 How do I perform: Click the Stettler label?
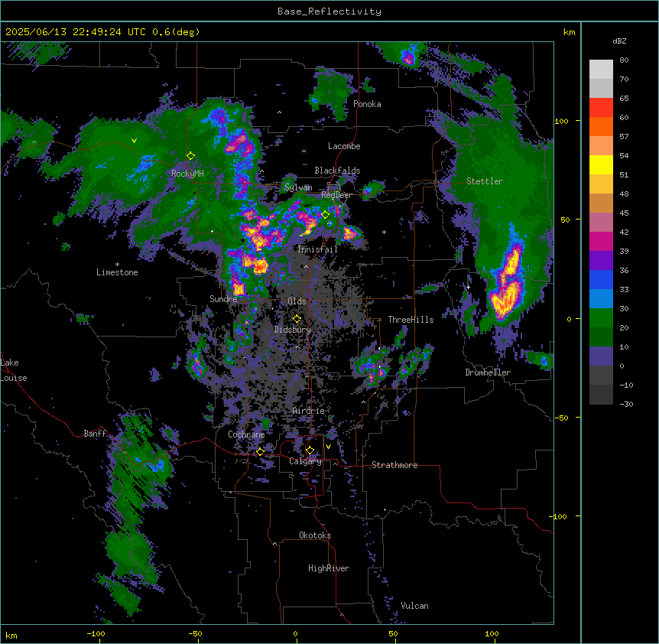pos(485,181)
